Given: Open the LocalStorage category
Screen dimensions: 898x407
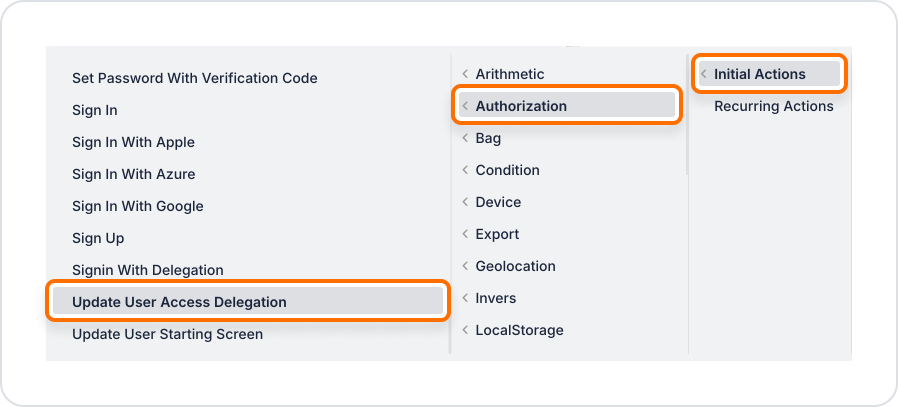Looking at the screenshot, I should click(519, 330).
